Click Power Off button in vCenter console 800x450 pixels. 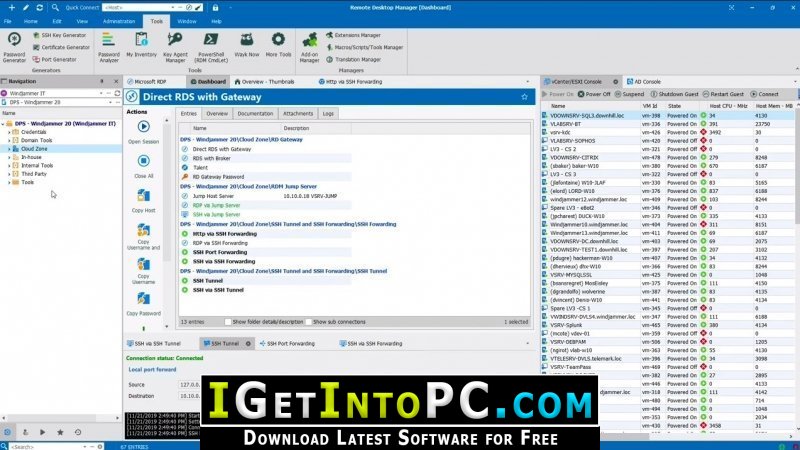594,94
